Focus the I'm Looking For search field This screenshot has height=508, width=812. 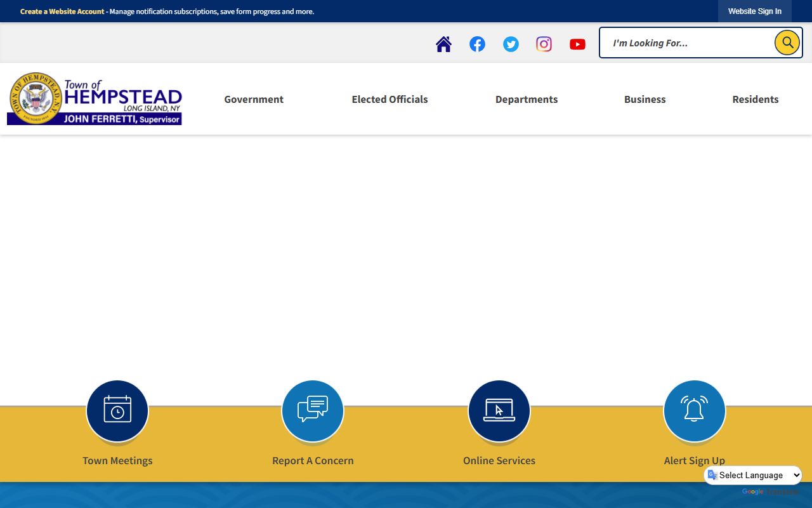click(688, 43)
